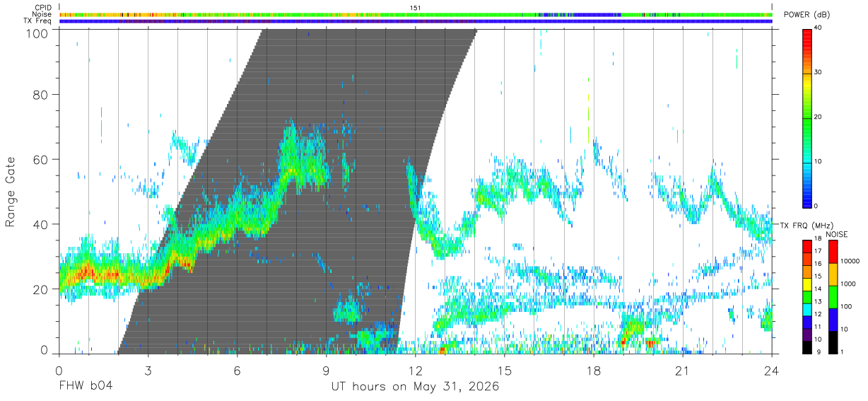The image size is (868, 401).
Task: Click the noise scale label '100'
Action: coord(845,307)
